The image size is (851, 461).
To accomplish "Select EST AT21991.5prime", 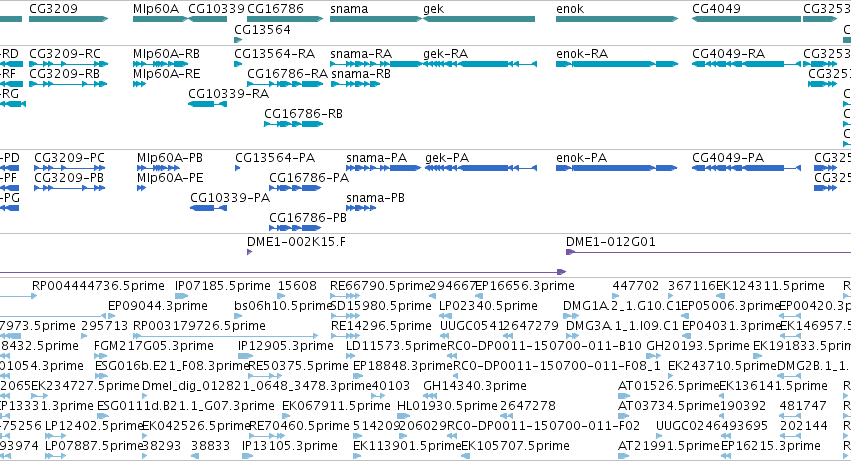I will [x=668, y=446].
